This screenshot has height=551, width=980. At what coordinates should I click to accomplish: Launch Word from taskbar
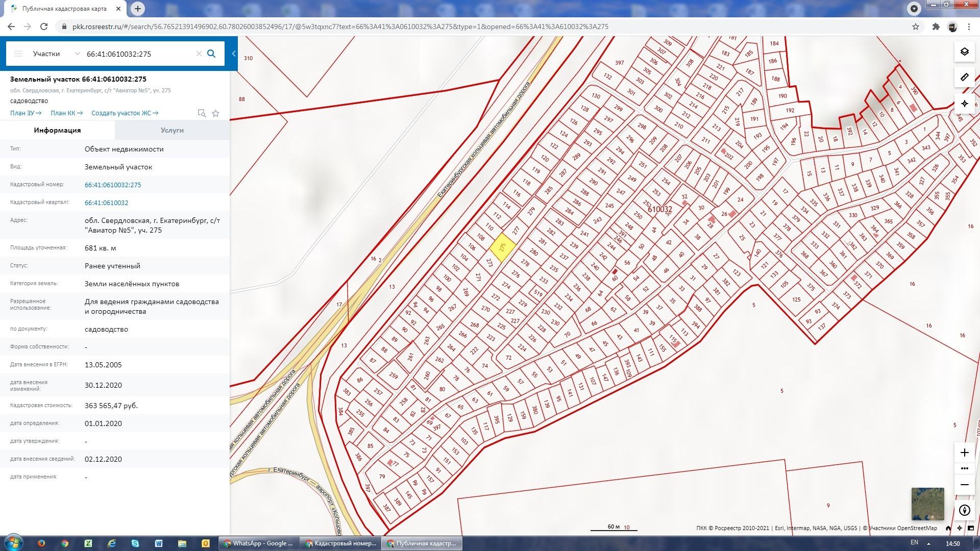click(159, 543)
